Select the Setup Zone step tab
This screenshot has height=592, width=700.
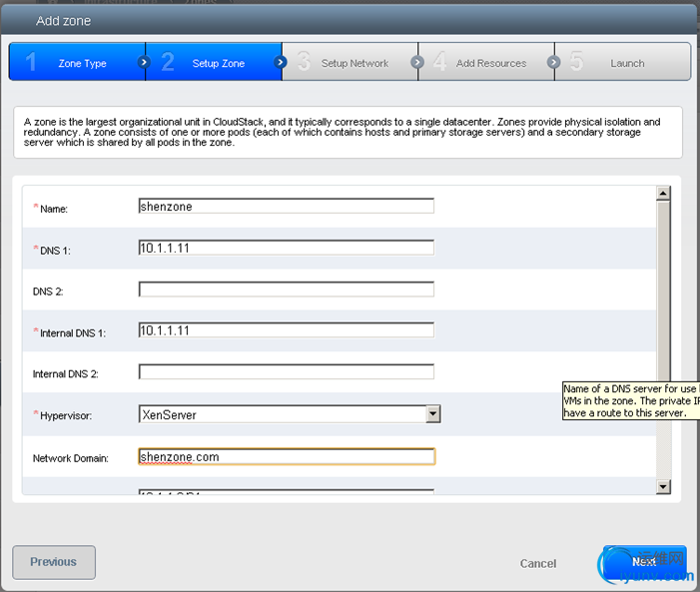(x=214, y=62)
